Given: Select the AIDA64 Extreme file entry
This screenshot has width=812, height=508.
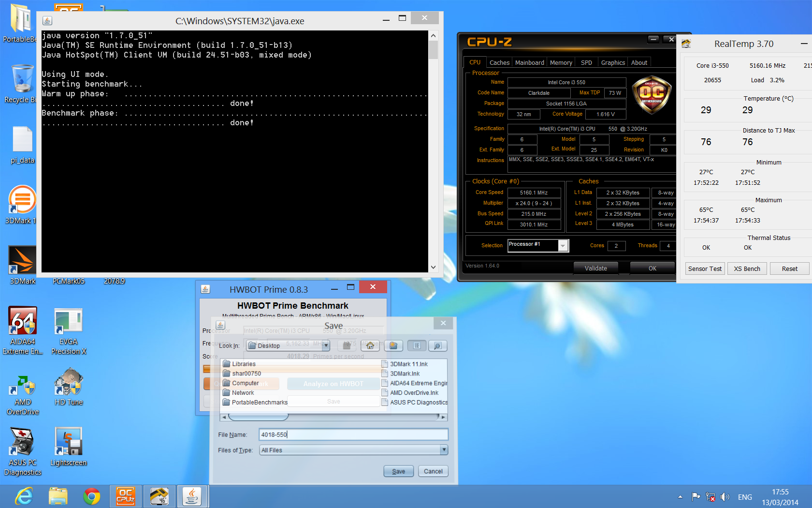Looking at the screenshot, I should 414,383.
